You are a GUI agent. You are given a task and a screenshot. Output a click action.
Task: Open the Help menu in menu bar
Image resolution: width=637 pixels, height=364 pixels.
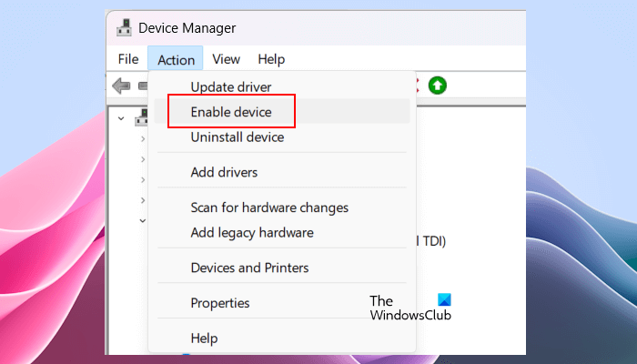(x=271, y=59)
